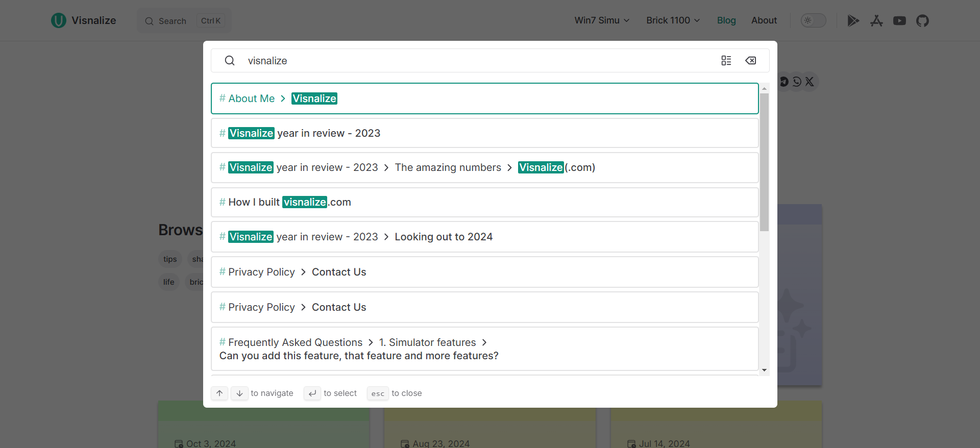Select the About Me > Visnalize result

coord(484,98)
